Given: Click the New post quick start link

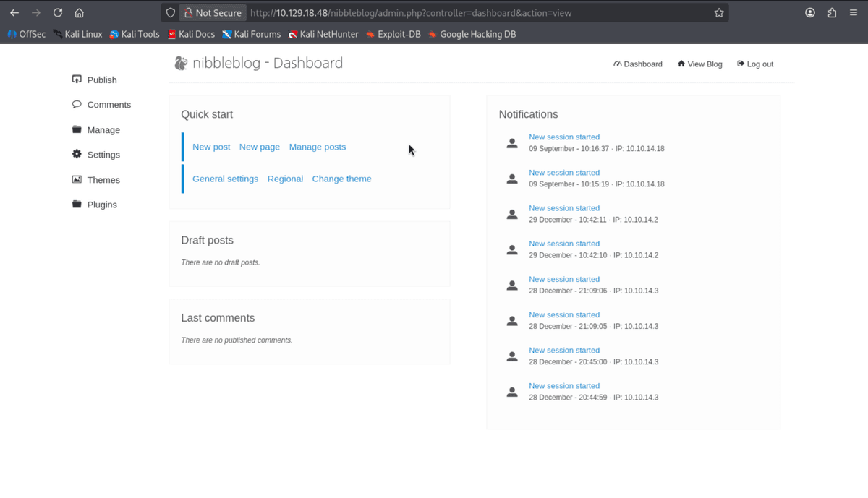Looking at the screenshot, I should (x=211, y=147).
